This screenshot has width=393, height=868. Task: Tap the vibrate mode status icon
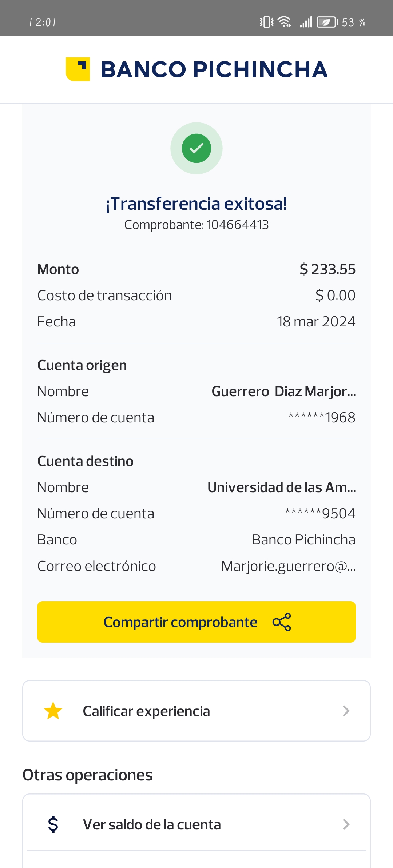pos(266,22)
